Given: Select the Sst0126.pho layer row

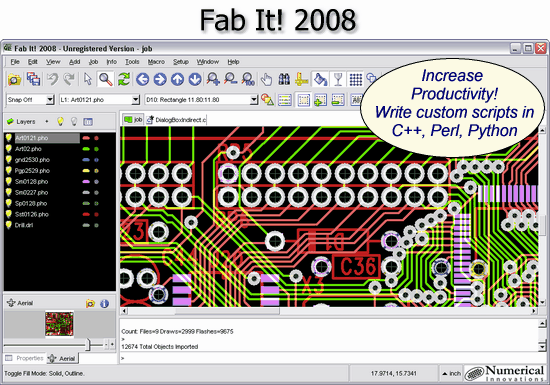Looking at the screenshot, I should [x=60, y=214].
